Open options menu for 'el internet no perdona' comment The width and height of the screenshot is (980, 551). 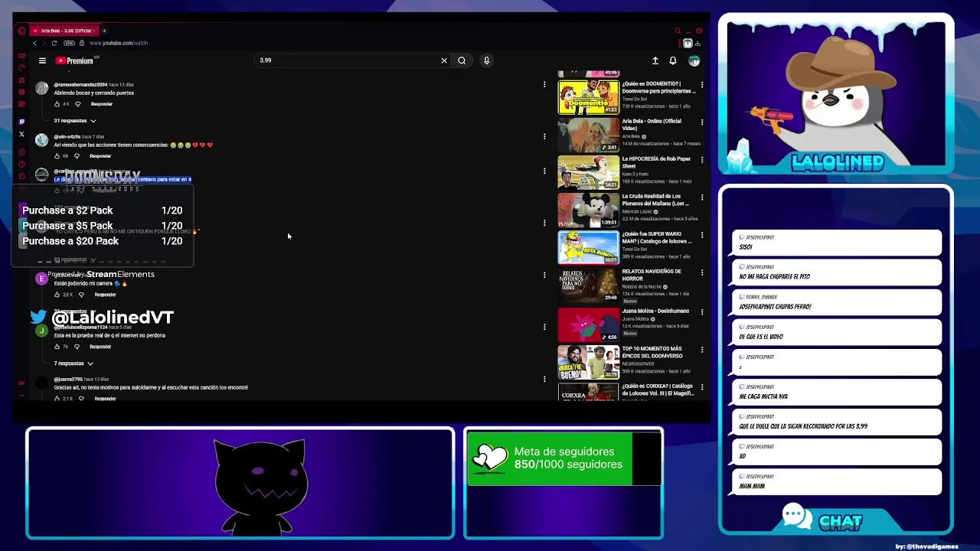pos(544,327)
